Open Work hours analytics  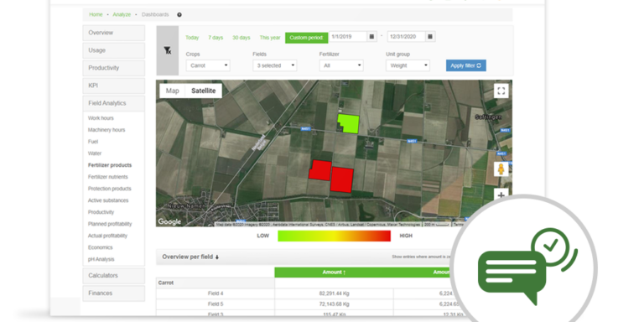tap(101, 118)
